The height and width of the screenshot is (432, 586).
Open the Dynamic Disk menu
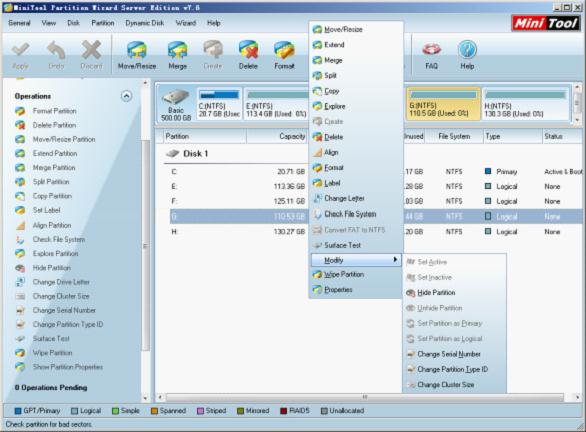tap(145, 23)
